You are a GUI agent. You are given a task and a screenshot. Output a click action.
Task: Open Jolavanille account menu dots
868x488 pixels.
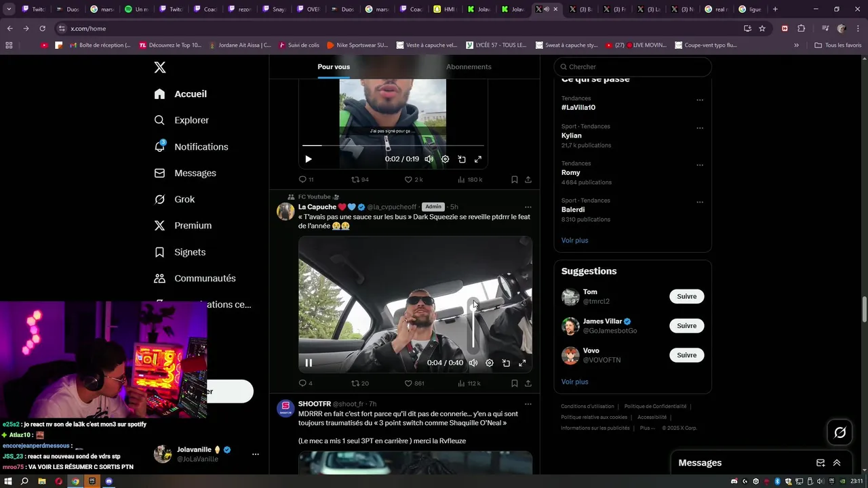pyautogui.click(x=256, y=454)
